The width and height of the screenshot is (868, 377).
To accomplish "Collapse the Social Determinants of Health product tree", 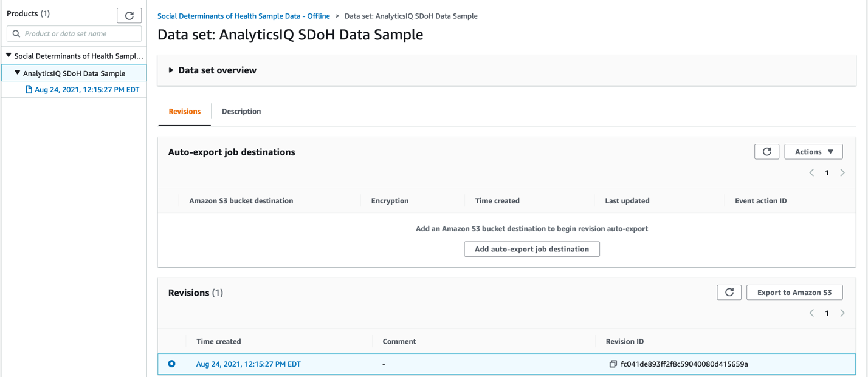I will [x=9, y=56].
